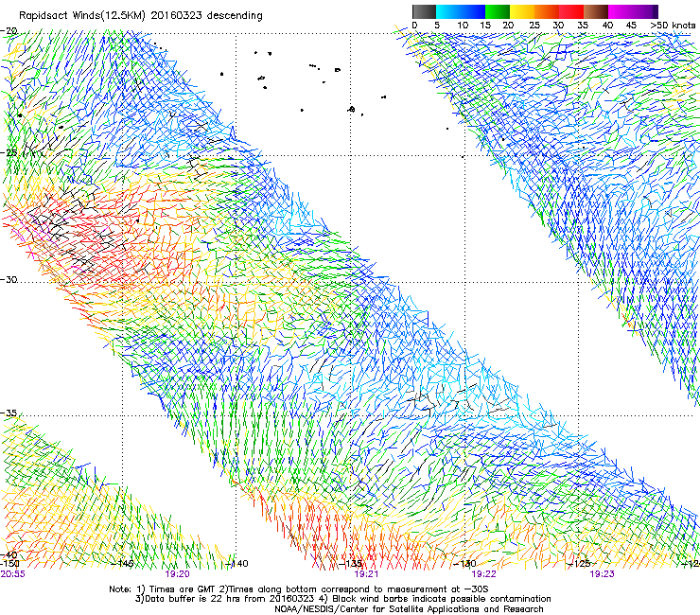Click the '-30' latitude label
Viewport: 700px width, 615px height.
tap(9, 279)
